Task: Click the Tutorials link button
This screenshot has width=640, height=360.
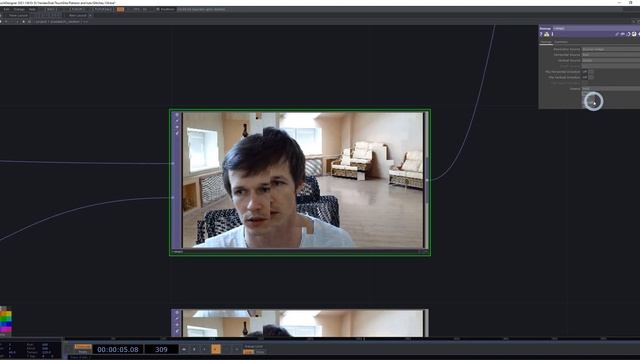Action: tap(103, 9)
